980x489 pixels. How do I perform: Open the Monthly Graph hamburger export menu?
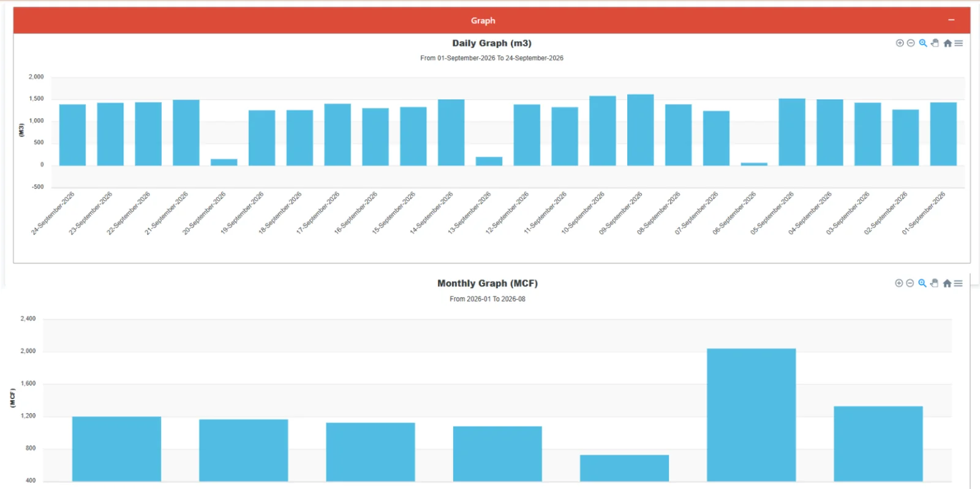pos(958,283)
